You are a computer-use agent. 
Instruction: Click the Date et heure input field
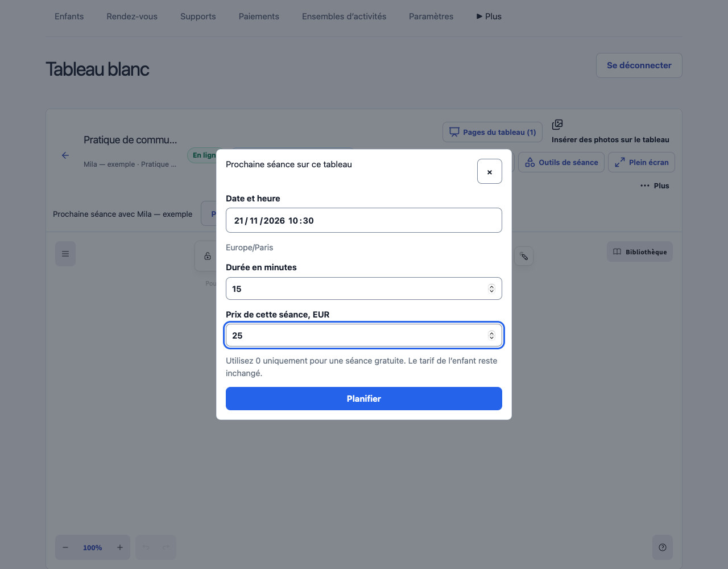364,220
